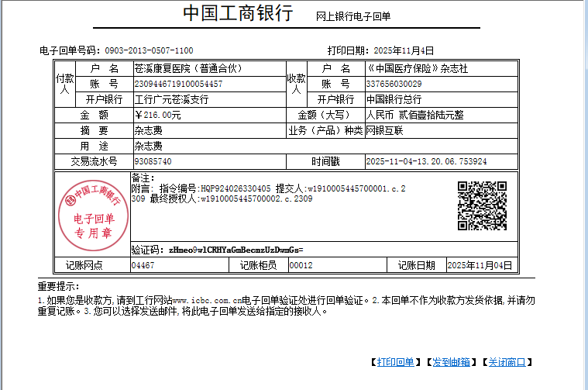Click transaction serial number 93085740
The height and width of the screenshot is (390, 588).
[x=153, y=161]
